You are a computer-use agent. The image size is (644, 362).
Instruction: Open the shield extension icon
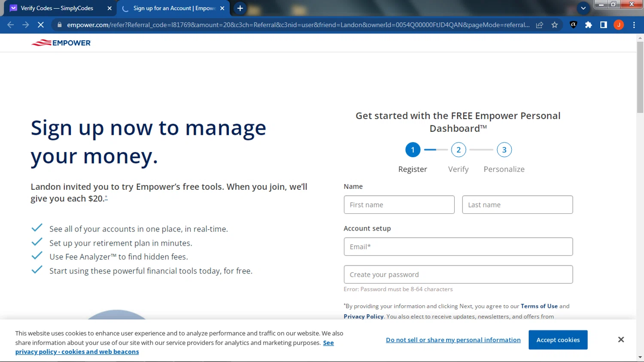[573, 25]
